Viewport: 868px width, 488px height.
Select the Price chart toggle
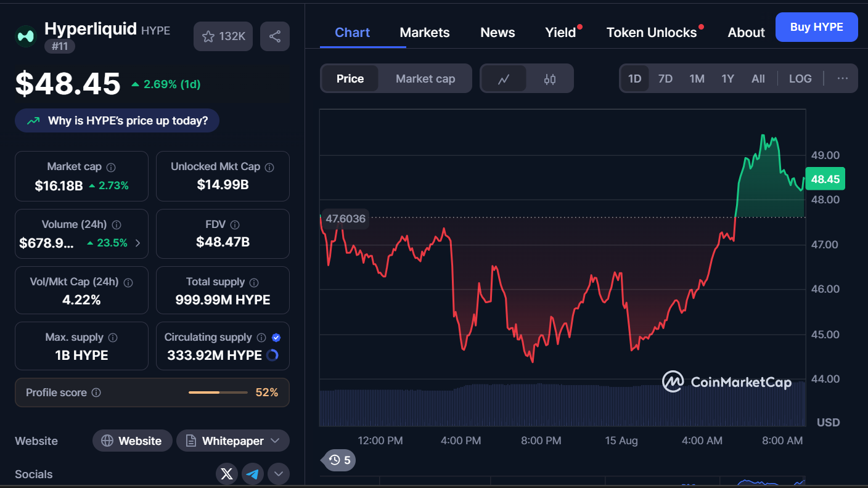point(350,79)
